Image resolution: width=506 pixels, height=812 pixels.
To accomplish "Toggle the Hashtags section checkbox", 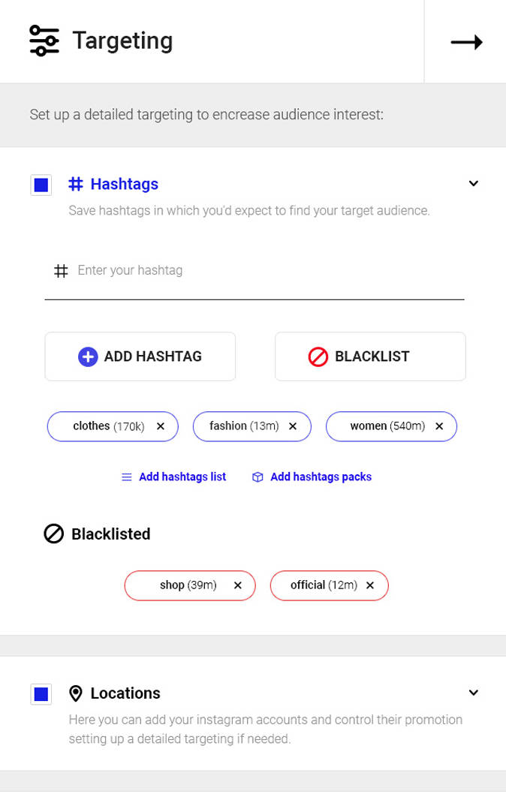I will pyautogui.click(x=41, y=185).
